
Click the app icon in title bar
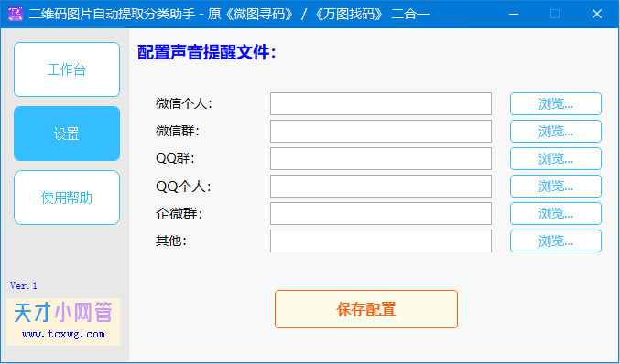pos(16,14)
